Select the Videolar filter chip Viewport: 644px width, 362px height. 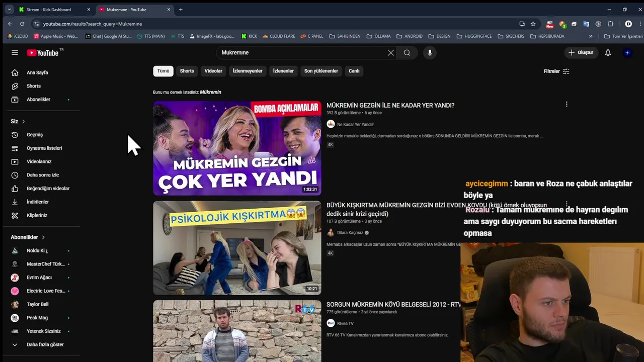[x=213, y=71]
